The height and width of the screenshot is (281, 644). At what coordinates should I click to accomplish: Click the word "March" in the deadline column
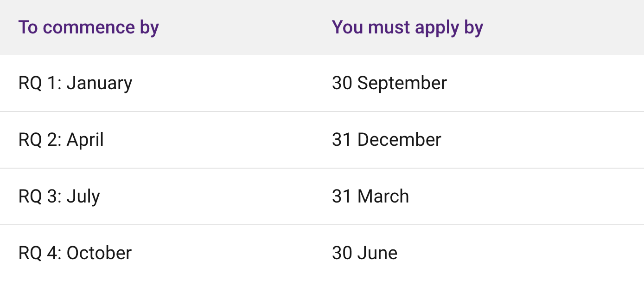click(383, 196)
